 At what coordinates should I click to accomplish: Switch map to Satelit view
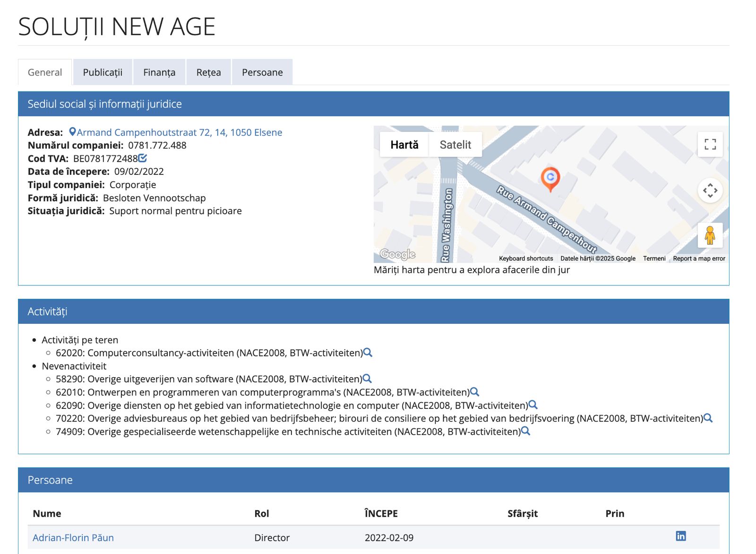click(455, 145)
